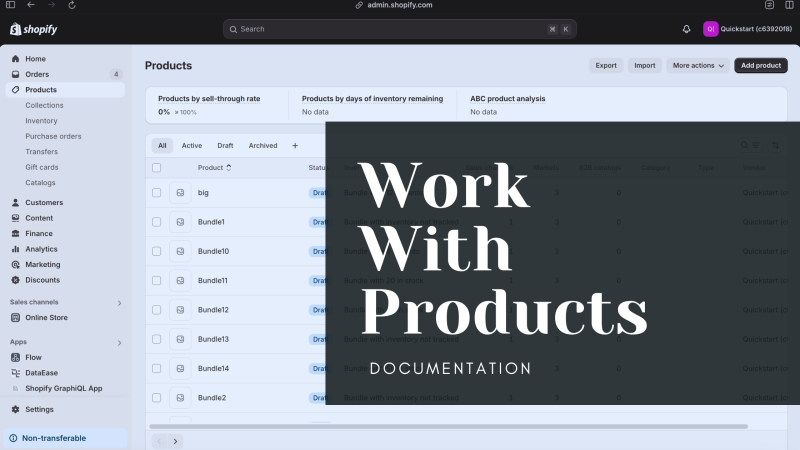This screenshot has width=800, height=450.
Task: Check the box for product big
Action: [x=157, y=192]
